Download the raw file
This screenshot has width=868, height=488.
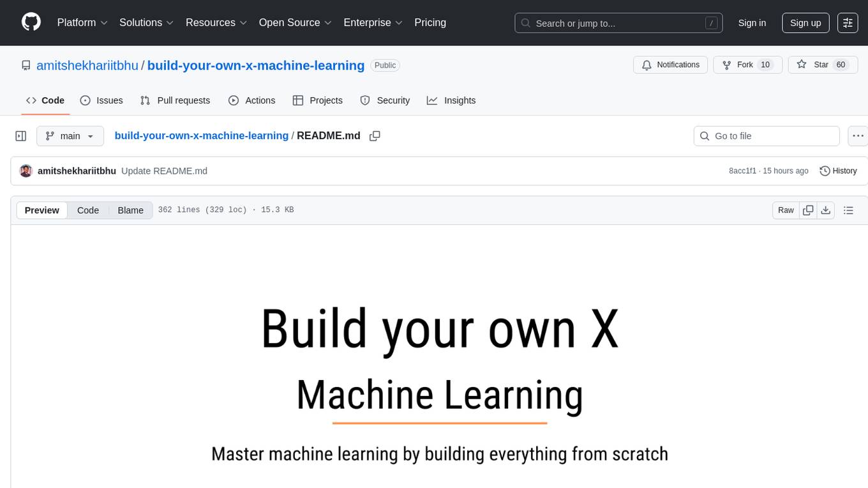click(x=825, y=210)
